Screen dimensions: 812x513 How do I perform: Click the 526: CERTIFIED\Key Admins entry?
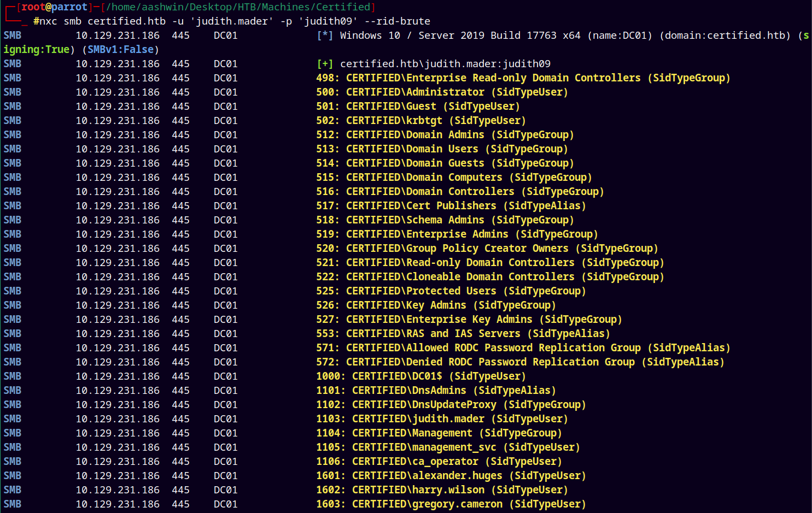[436, 305]
